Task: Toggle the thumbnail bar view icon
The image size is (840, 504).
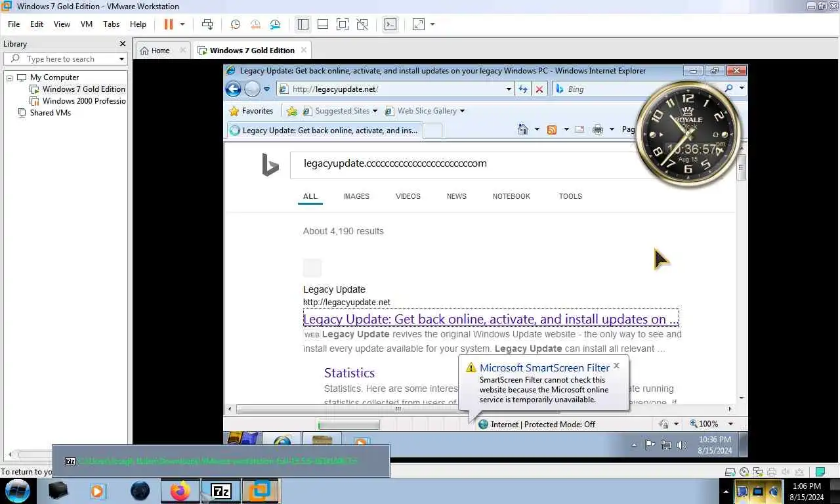Action: pos(322,24)
